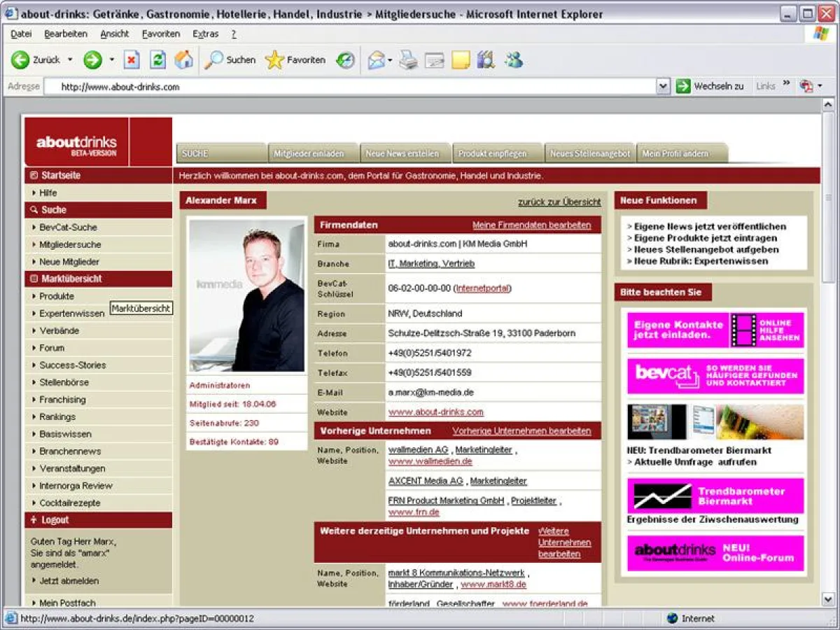Click the history (Verlauf) icon

pyautogui.click(x=345, y=60)
